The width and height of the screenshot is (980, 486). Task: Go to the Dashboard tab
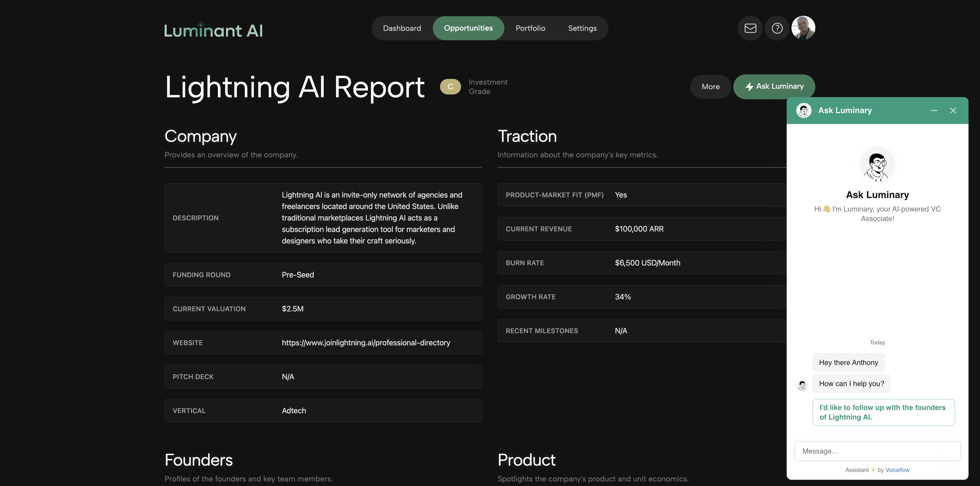tap(402, 28)
